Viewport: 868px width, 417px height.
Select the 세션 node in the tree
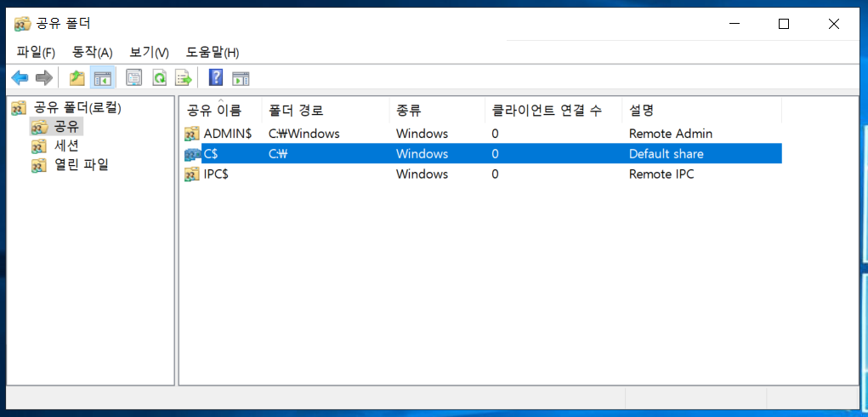click(x=66, y=146)
